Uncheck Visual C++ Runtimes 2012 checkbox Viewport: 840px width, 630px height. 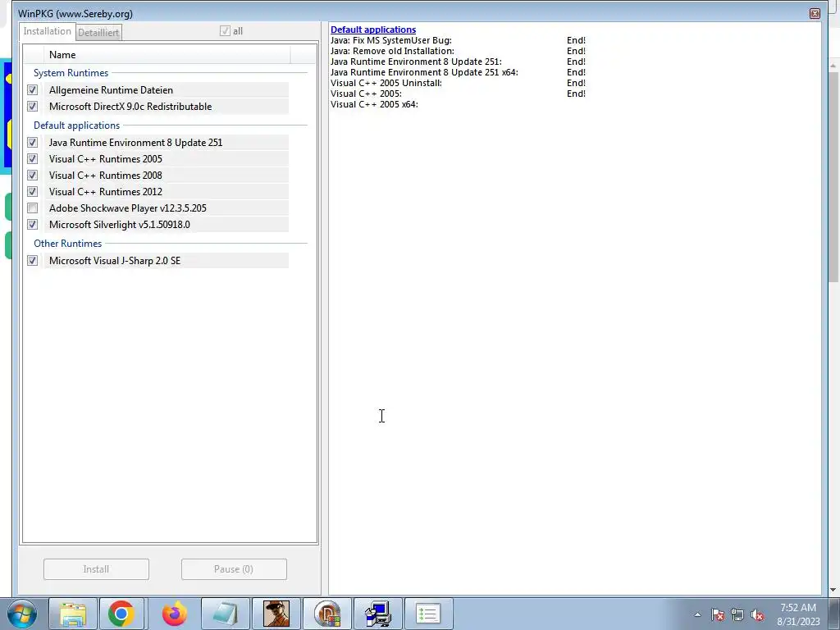pyautogui.click(x=33, y=192)
